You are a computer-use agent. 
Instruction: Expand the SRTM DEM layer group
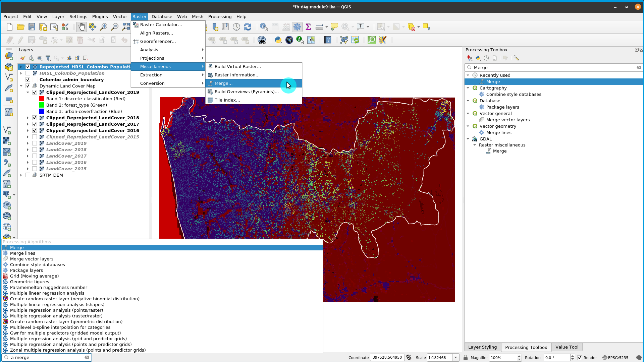click(x=21, y=175)
